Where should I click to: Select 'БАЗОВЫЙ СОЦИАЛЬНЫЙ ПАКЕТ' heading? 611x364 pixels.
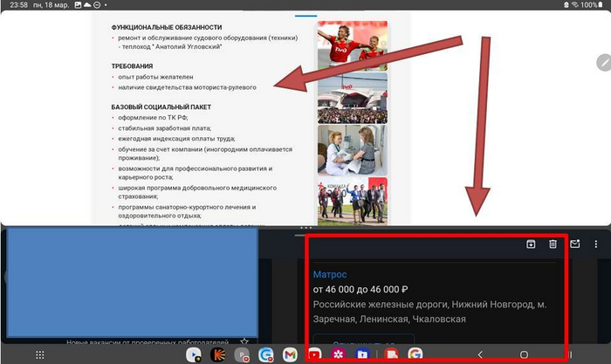[x=161, y=106]
